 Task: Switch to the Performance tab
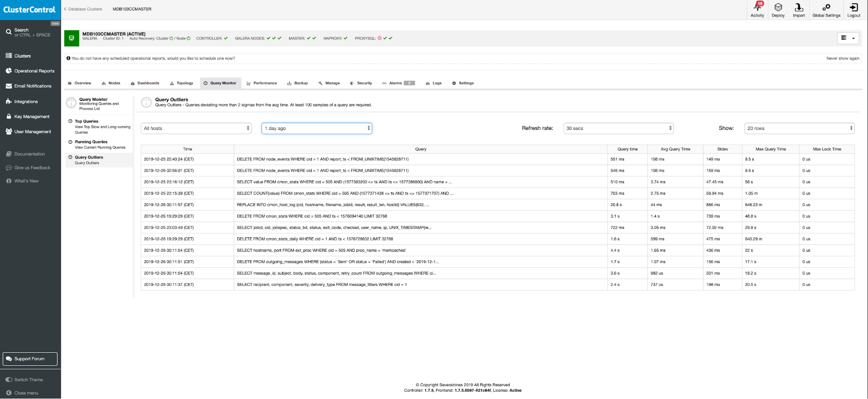262,83
